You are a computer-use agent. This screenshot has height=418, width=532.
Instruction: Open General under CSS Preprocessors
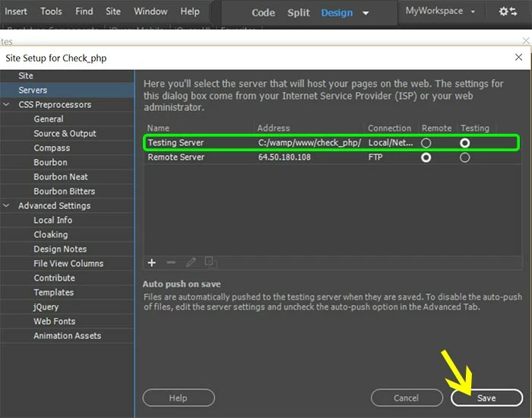[49, 119]
